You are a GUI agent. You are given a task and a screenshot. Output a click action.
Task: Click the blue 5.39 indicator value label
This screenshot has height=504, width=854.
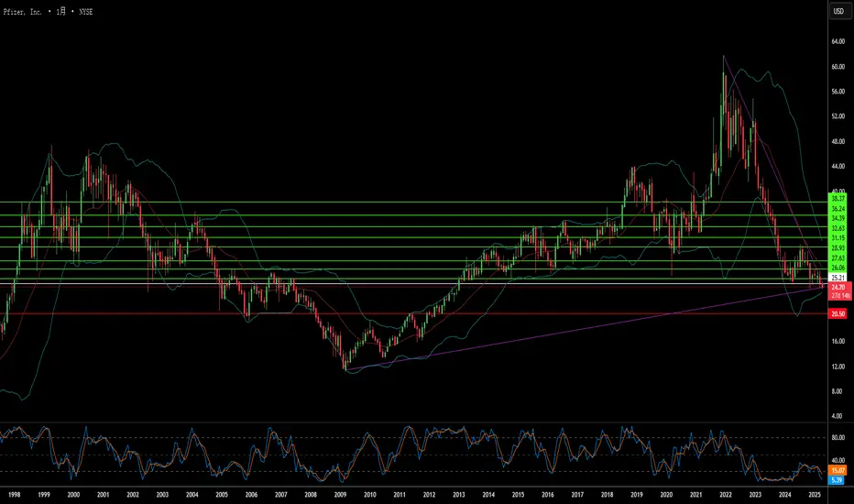[x=837, y=479]
